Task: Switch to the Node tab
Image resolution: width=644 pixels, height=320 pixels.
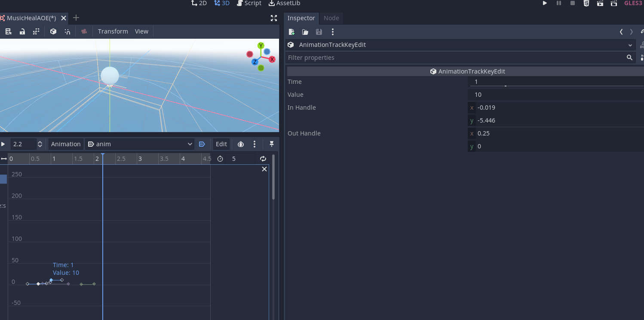Action: click(x=331, y=18)
